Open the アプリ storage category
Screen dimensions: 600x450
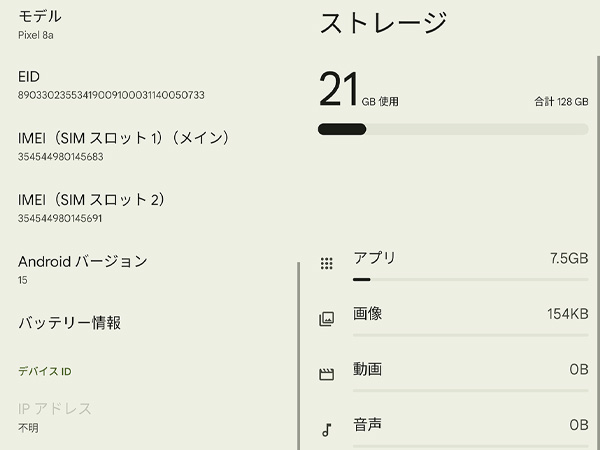tap(453, 264)
